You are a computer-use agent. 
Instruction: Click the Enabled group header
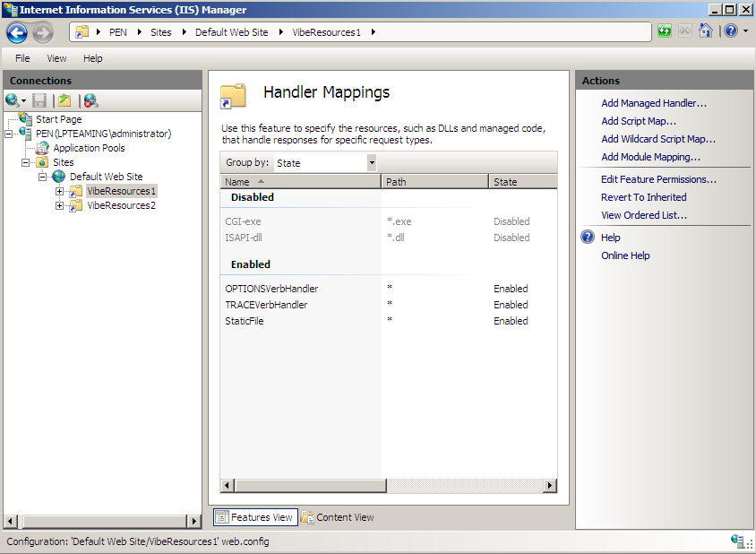(251, 264)
